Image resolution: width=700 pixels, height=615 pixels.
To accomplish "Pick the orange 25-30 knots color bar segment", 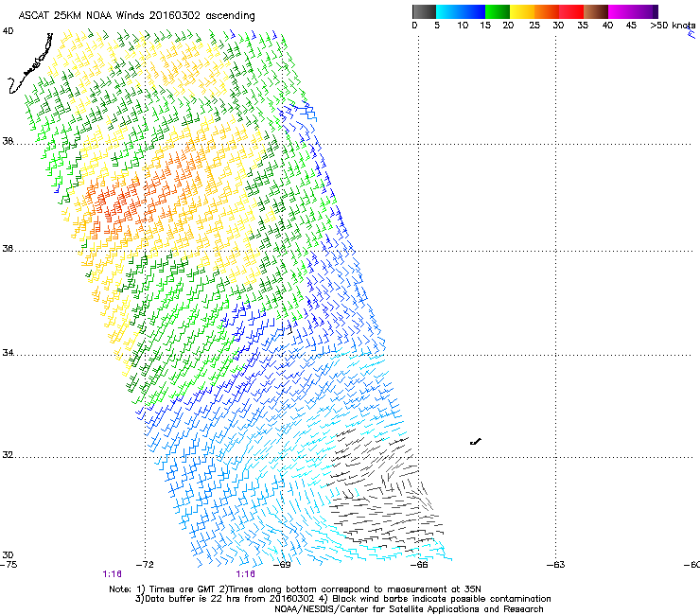I will 547,11.
